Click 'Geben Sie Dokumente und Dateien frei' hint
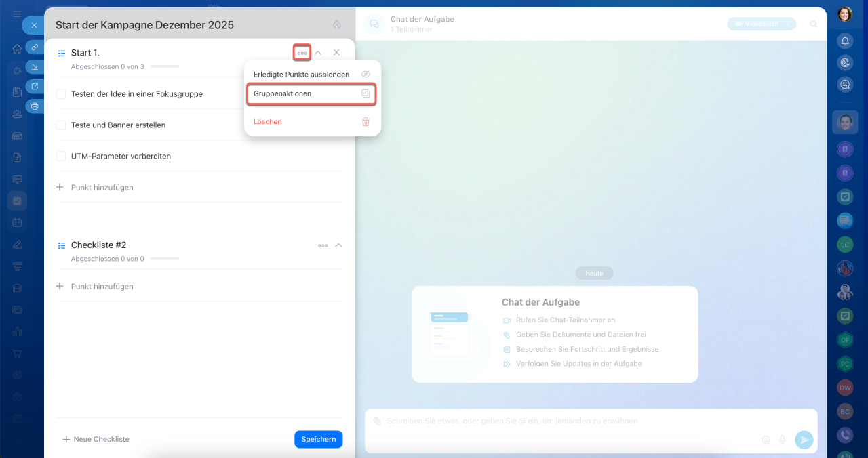The image size is (868, 458). [580, 335]
